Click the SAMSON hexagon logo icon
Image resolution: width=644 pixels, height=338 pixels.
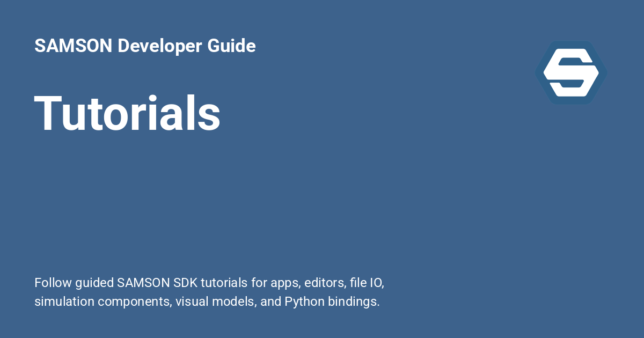pyautogui.click(x=571, y=72)
